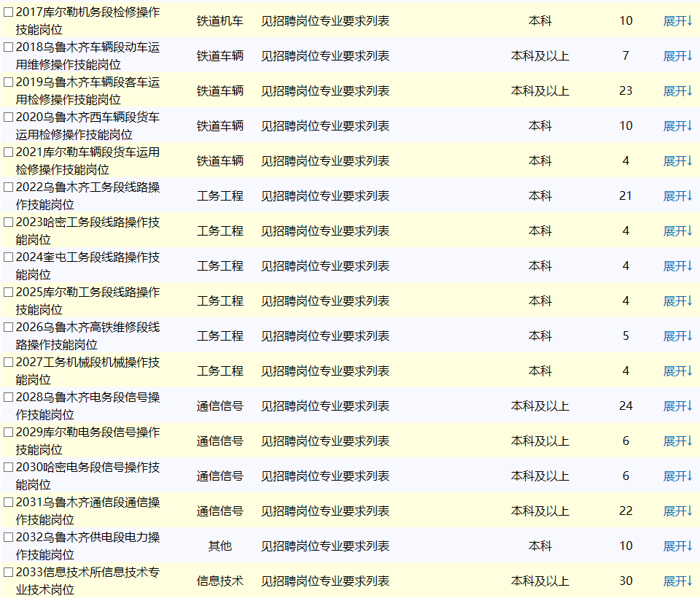Check box for 2031乌鲁木齐通信段通信岗位
Viewport: 700px width, 601px height.
(x=9, y=502)
